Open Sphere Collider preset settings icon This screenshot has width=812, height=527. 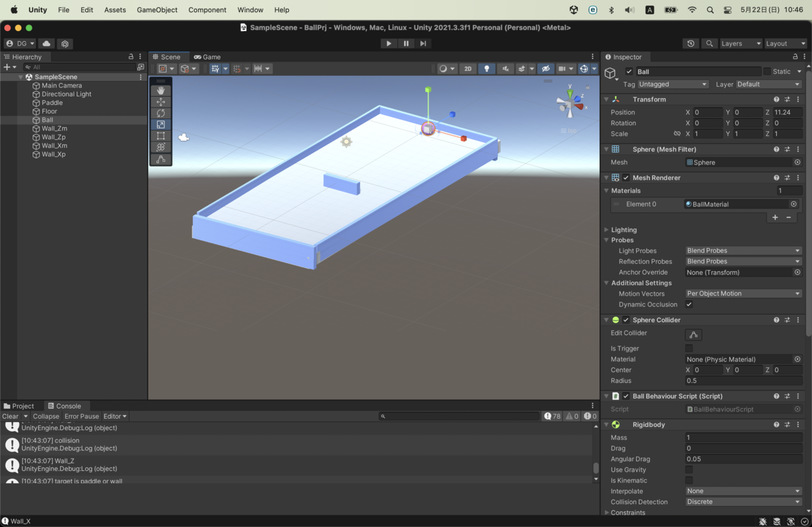click(x=787, y=320)
